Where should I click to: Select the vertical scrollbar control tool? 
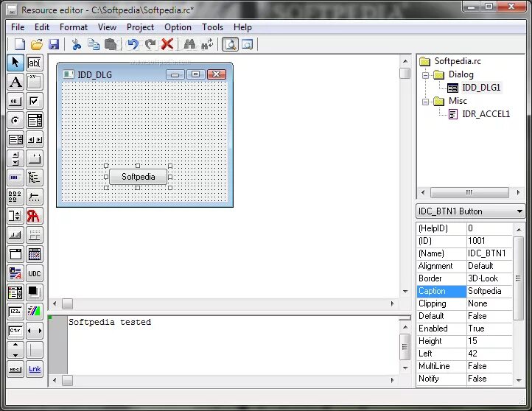pos(15,158)
